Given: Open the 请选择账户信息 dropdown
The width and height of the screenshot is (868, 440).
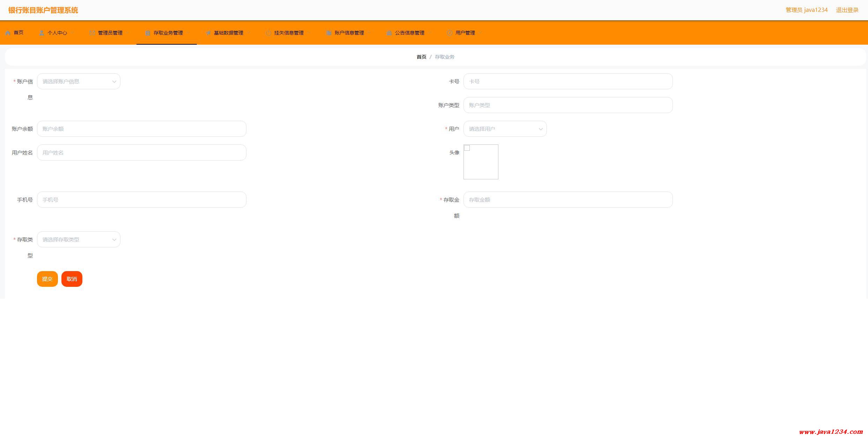Looking at the screenshot, I should tap(79, 81).
